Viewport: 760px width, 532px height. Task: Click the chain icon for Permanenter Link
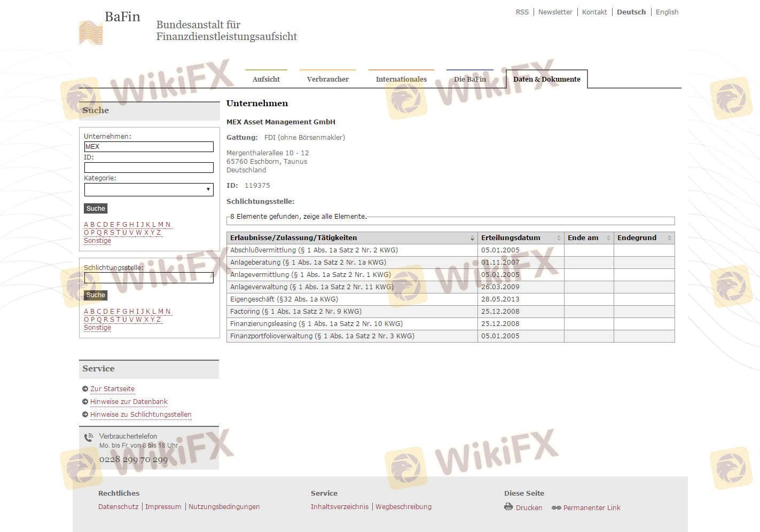tap(556, 507)
